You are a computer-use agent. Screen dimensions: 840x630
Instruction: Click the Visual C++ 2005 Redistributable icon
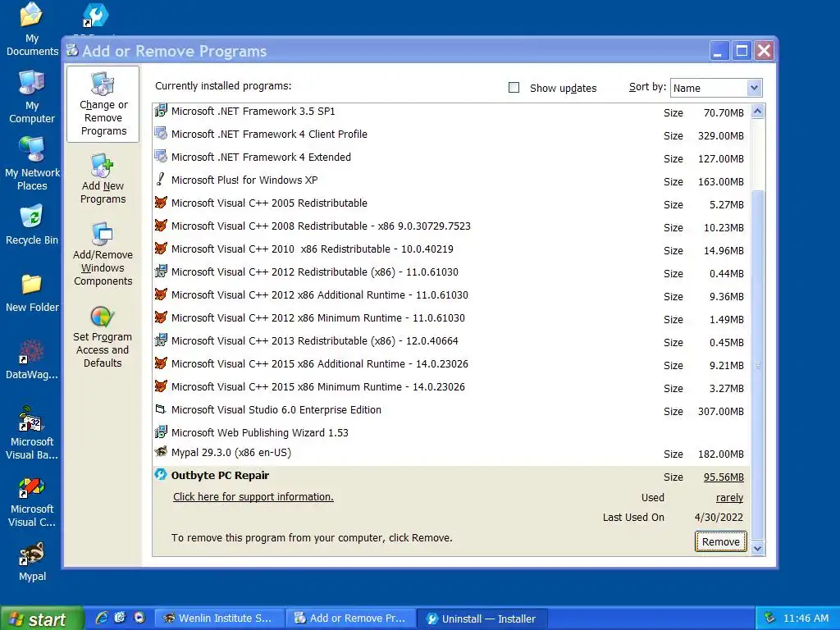[x=161, y=203]
